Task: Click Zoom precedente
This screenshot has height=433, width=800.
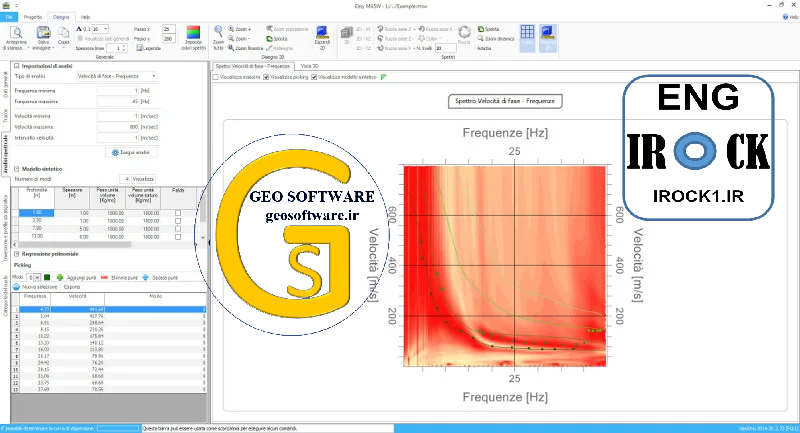Action: (x=287, y=29)
